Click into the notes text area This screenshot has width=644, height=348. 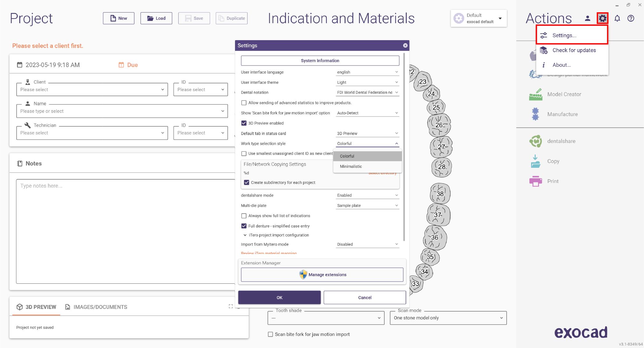[x=126, y=231]
